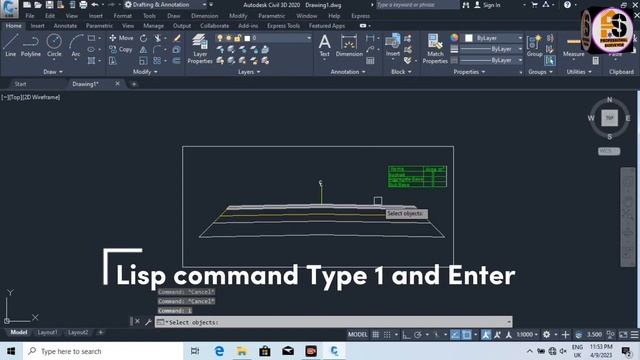Screen dimensions: 640x360
Task: Click the Scale tool icon
Action: [x=143, y=61]
